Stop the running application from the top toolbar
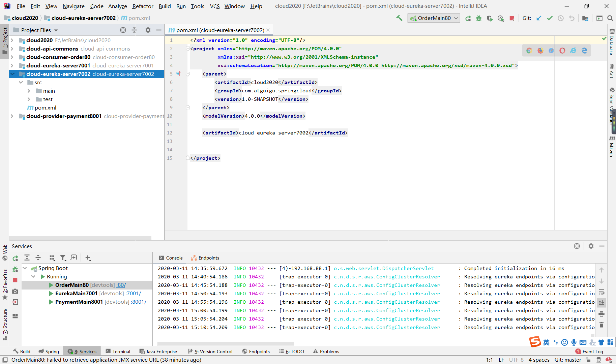This screenshot has height=364, width=616. [x=512, y=18]
